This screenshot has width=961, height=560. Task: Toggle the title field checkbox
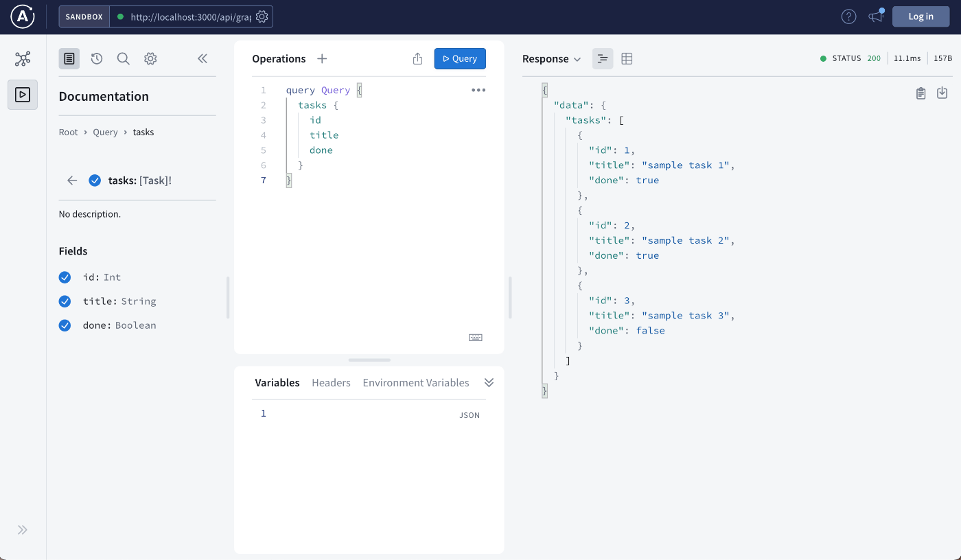click(65, 301)
